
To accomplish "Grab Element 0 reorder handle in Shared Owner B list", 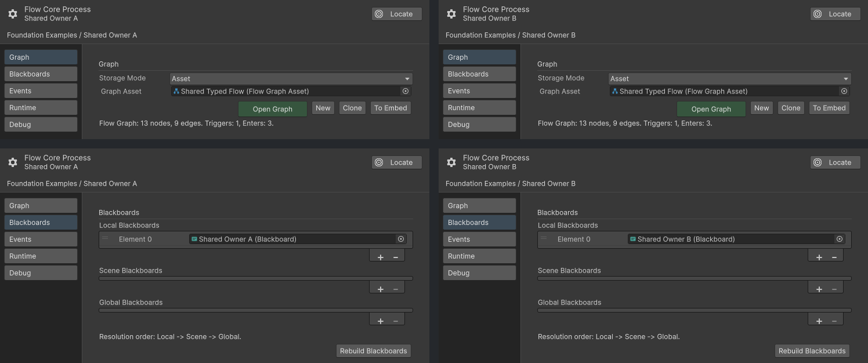I will click(544, 238).
